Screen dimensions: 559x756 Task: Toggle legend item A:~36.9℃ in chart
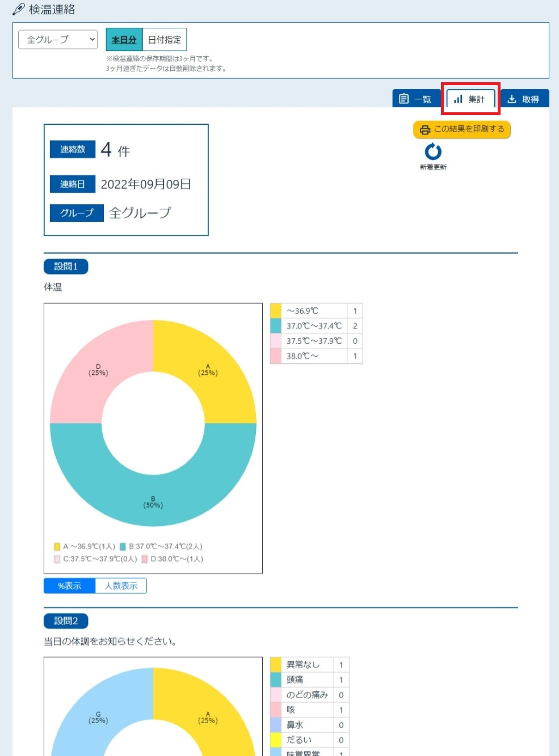(85, 546)
